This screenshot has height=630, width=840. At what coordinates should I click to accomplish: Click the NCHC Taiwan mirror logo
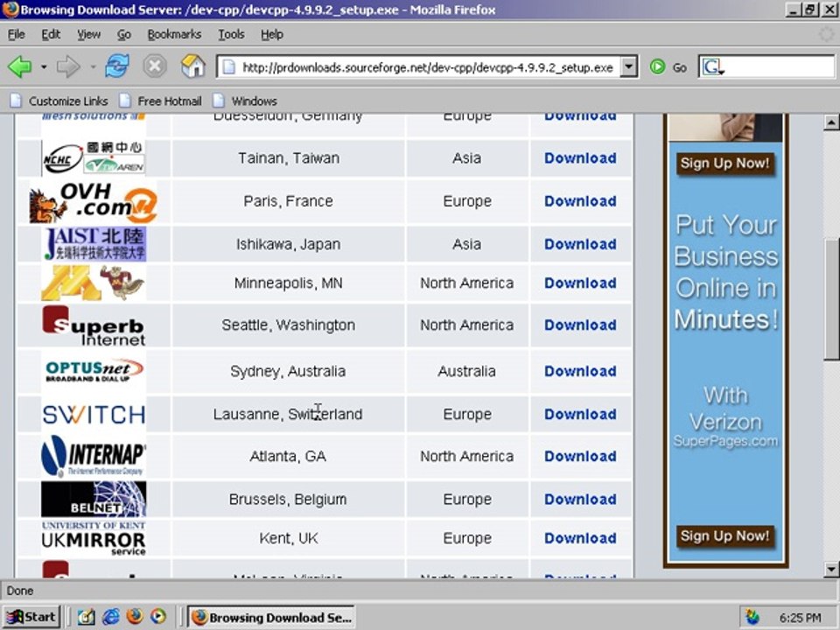pyautogui.click(x=94, y=158)
